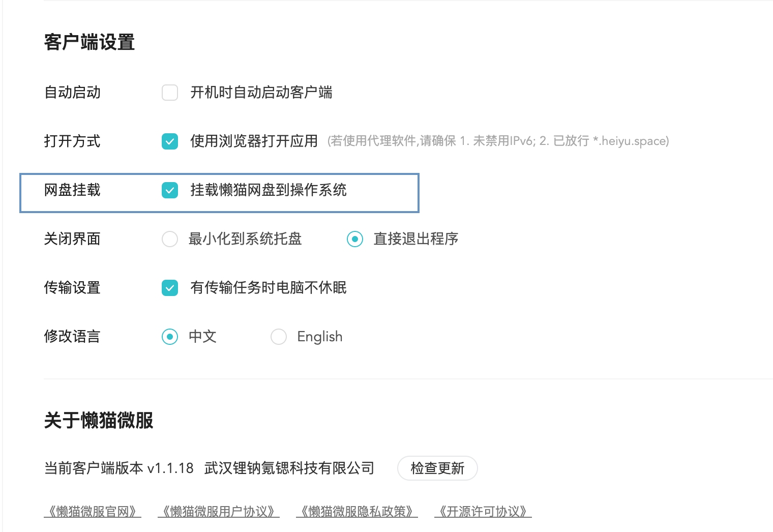
Task: Choose 中文 language radio option
Action: (x=170, y=337)
